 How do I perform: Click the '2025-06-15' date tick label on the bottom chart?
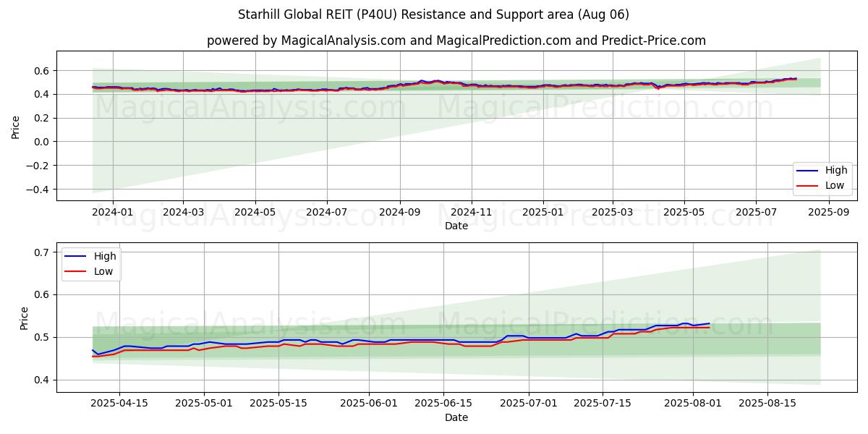click(443, 404)
